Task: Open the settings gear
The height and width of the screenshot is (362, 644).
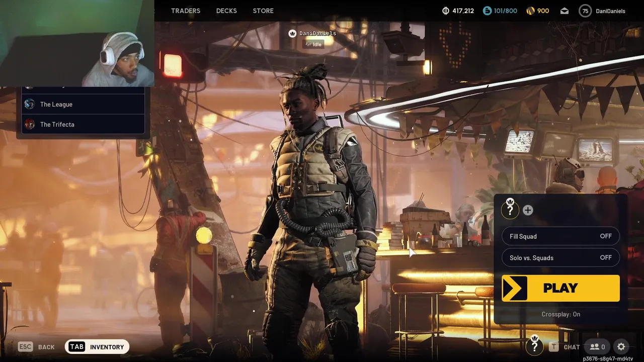Action: click(621, 347)
